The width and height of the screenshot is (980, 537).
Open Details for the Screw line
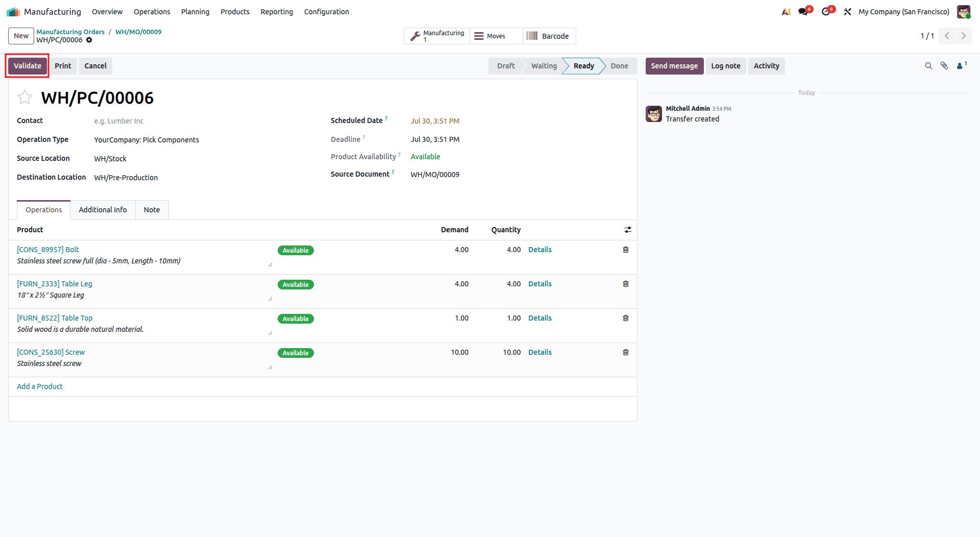point(540,352)
